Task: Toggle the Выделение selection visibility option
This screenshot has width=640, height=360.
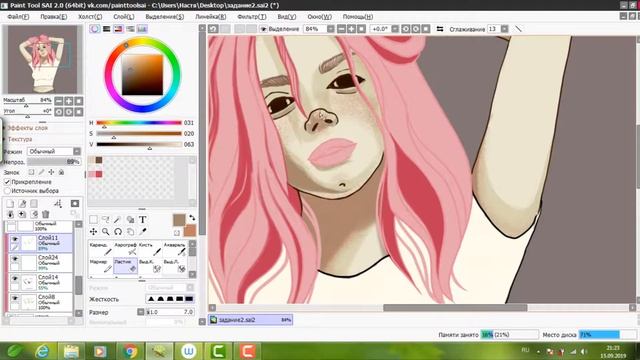Action: (264, 29)
